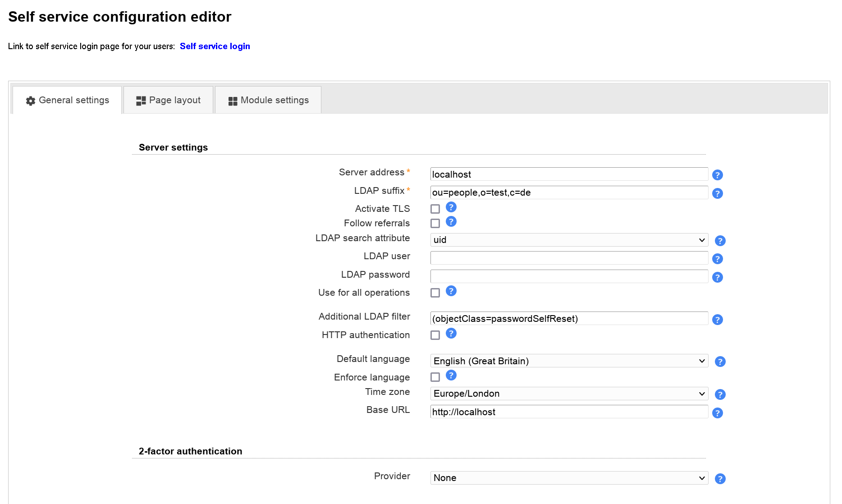Click help icon next to Server address
Screen dimensions: 842x504
[x=717, y=175]
